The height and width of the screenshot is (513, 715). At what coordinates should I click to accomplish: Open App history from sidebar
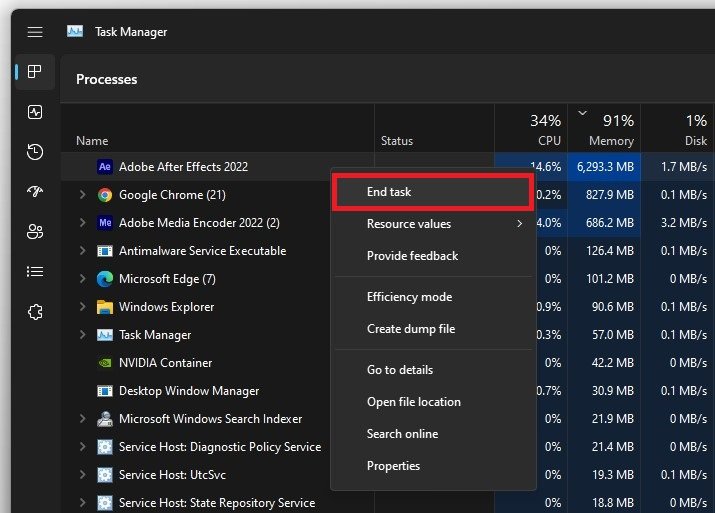(35, 152)
